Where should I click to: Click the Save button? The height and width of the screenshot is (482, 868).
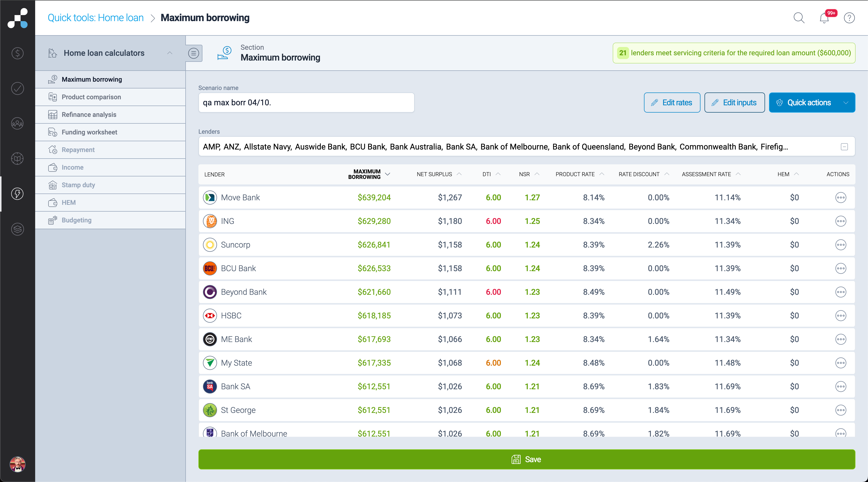(x=527, y=459)
